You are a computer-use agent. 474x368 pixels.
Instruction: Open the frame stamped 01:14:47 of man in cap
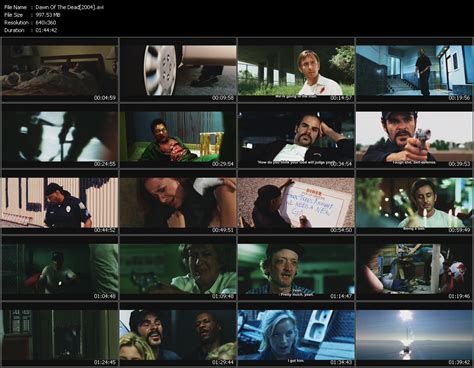296,268
